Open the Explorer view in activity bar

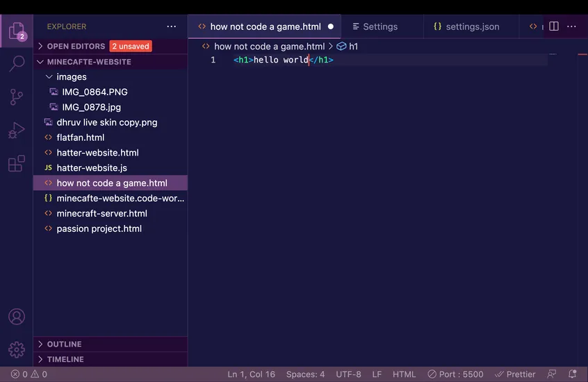coord(17,31)
